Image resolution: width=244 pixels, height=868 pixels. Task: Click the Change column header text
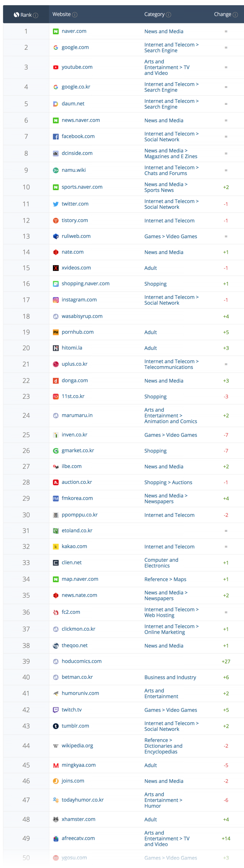point(222,14)
